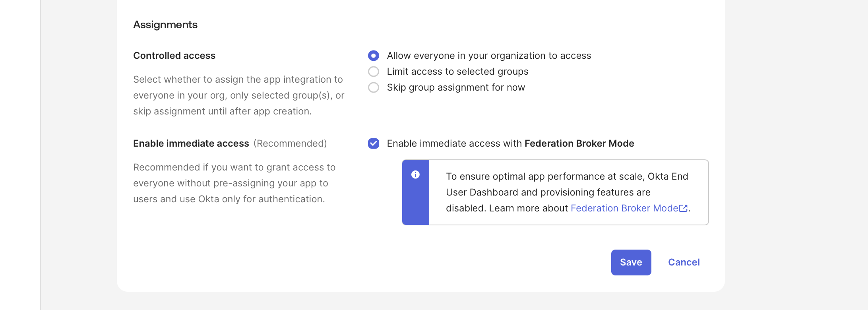Click the "Enable immediate access" field label

pyautogui.click(x=191, y=143)
